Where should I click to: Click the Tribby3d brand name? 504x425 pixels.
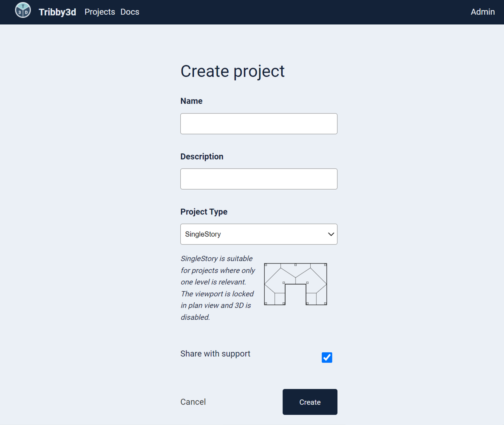[57, 12]
